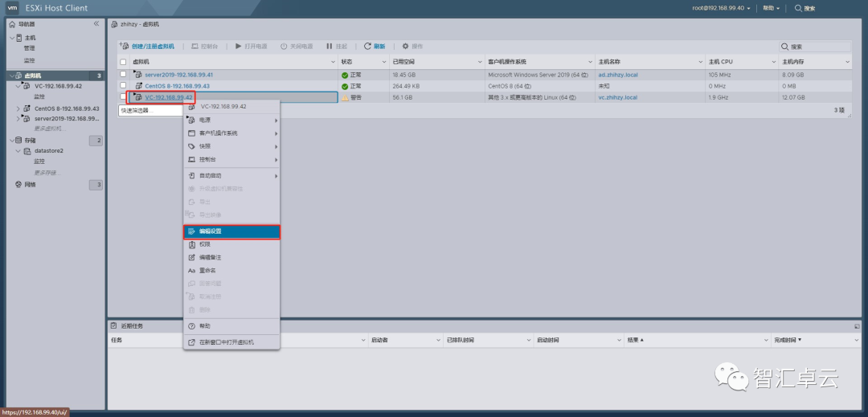This screenshot has width=868, height=417.
Task: Click the Aa 重命名 icon
Action: pyautogui.click(x=192, y=271)
